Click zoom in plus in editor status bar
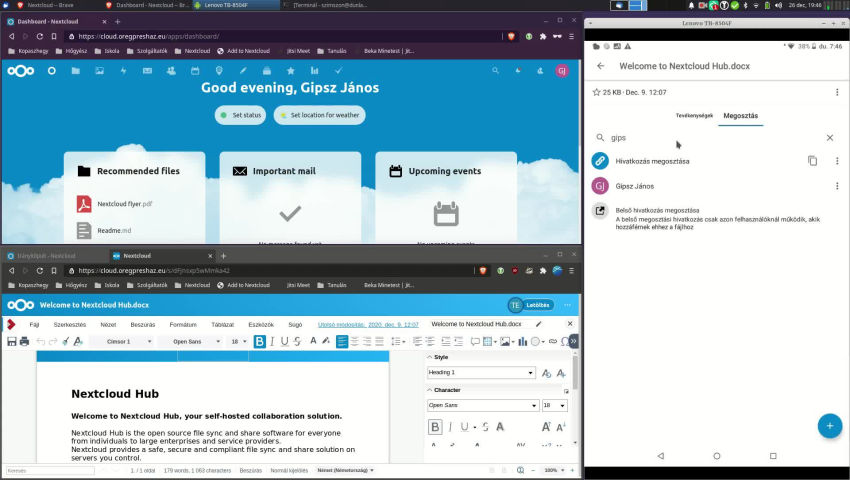Screen dimensions: 850x480 (572, 470)
